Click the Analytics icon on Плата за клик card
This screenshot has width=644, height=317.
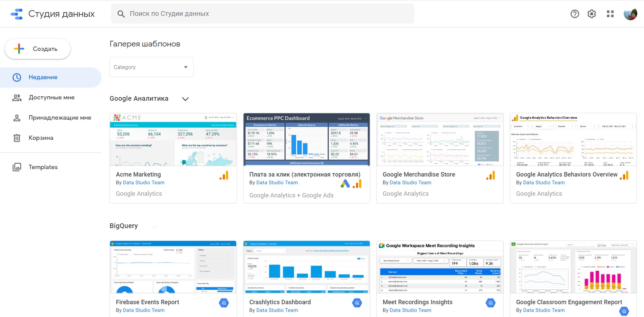[357, 184]
